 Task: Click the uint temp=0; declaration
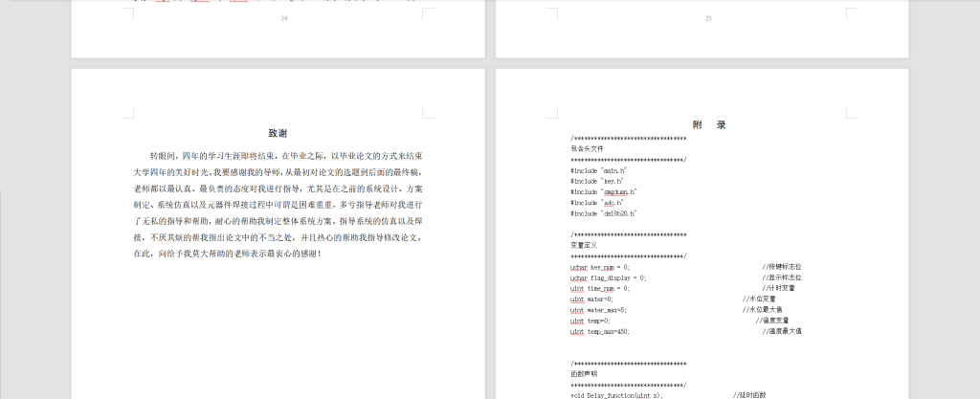tap(590, 321)
